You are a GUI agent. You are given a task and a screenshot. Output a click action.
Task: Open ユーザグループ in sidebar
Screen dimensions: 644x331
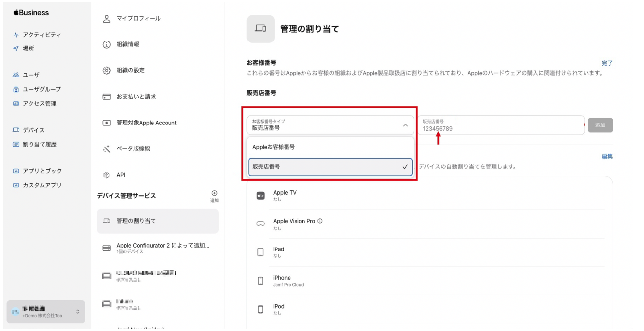(42, 89)
